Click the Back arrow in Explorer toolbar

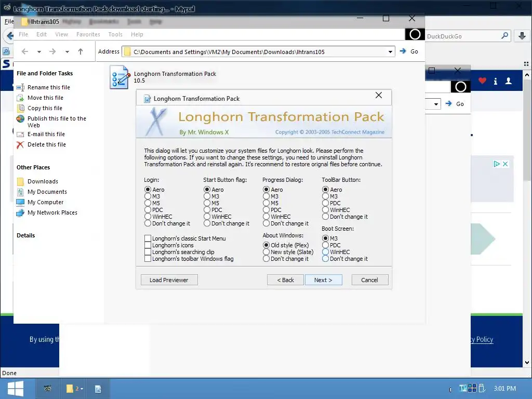(x=25, y=51)
